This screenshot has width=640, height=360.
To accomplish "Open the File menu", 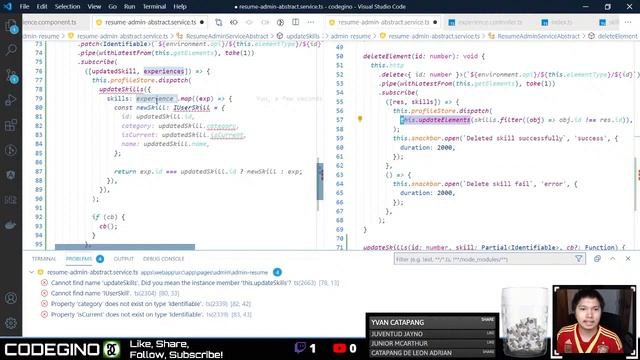I will click(24, 7).
